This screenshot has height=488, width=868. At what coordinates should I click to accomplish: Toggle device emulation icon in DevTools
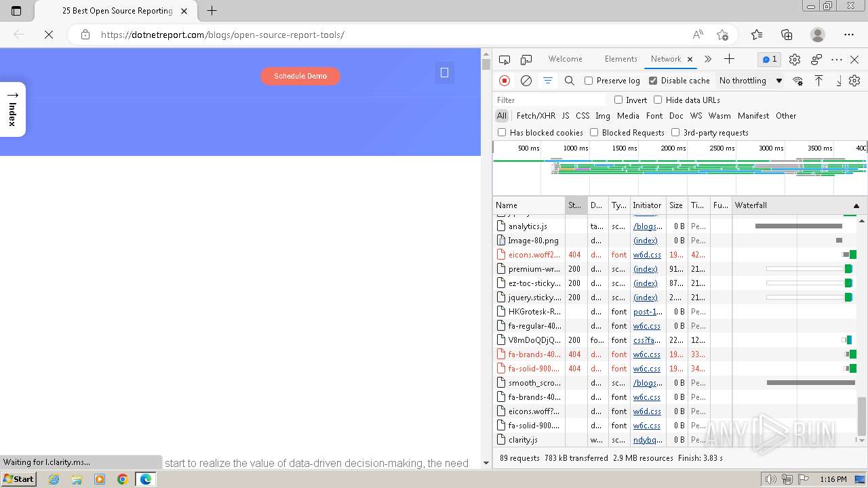(526, 60)
